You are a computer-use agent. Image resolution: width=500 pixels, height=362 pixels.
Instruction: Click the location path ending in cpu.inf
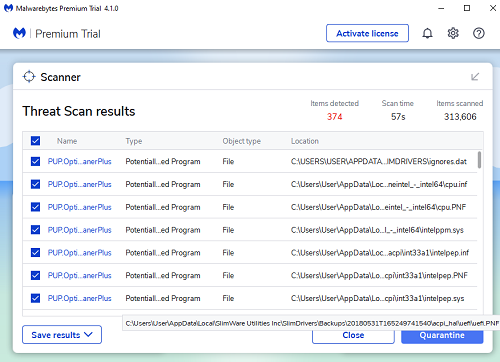pyautogui.click(x=379, y=184)
